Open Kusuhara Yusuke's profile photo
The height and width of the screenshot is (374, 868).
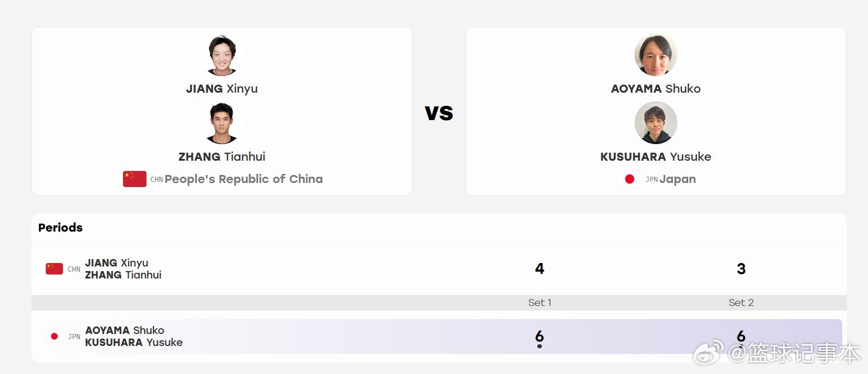(656, 123)
